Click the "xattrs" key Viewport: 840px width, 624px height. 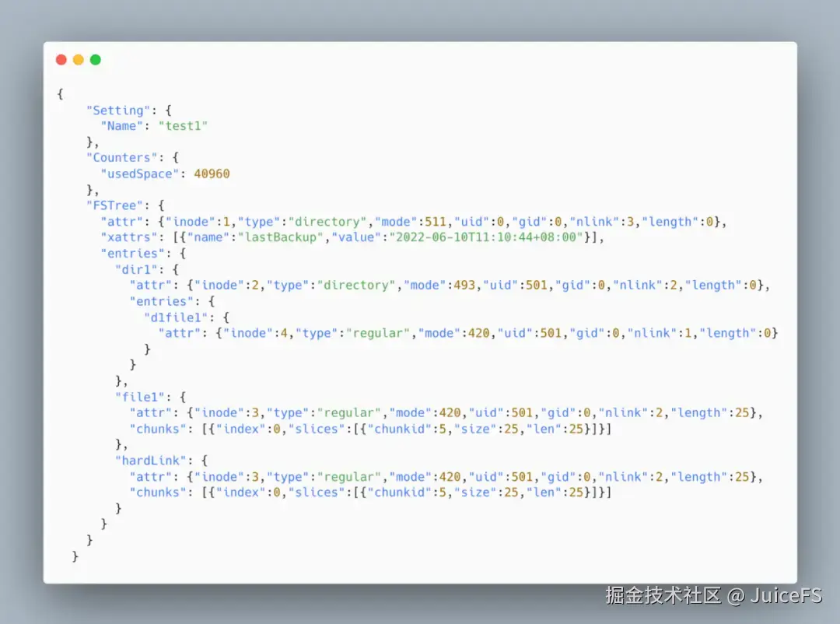[x=129, y=237]
